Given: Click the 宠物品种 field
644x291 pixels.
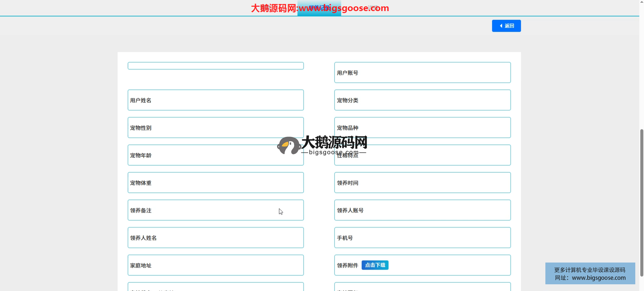Looking at the screenshot, I should point(422,128).
